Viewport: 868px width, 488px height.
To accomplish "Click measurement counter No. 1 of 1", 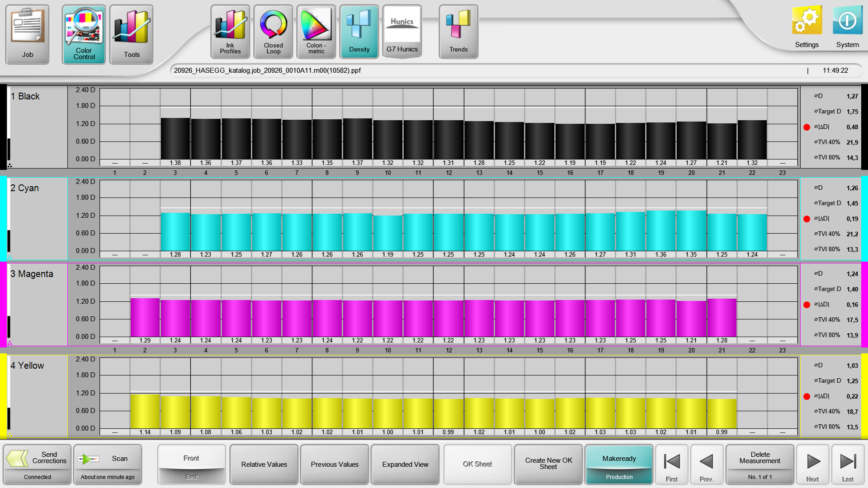I will click(x=760, y=477).
